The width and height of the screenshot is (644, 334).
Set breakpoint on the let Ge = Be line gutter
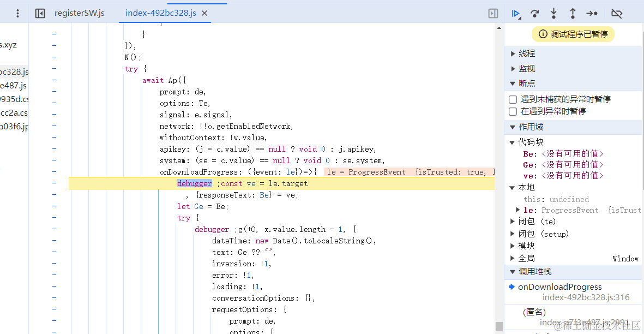[54, 206]
